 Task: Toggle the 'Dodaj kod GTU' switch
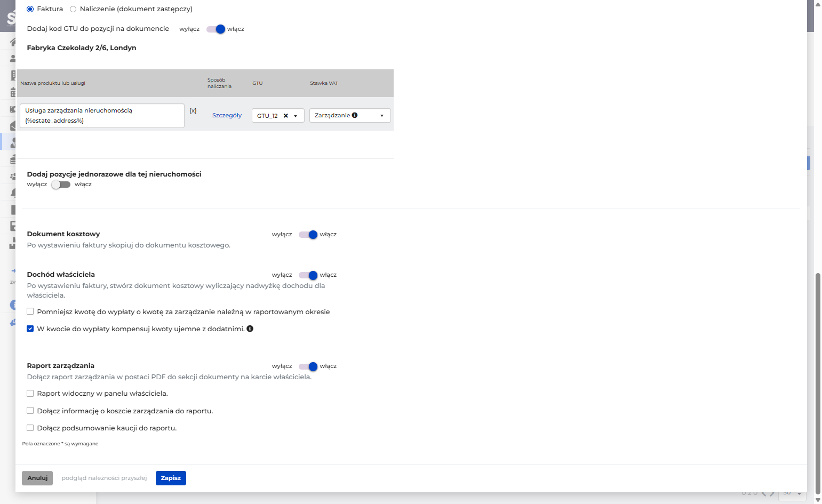[216, 29]
